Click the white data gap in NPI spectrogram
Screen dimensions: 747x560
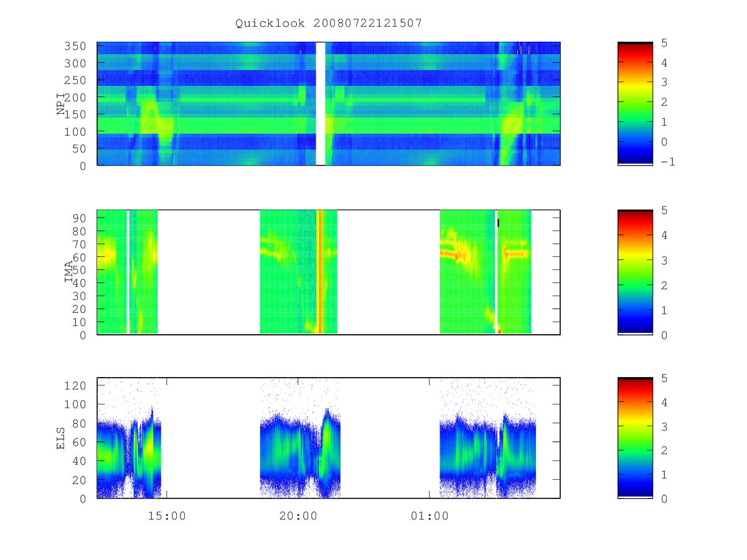point(321,103)
